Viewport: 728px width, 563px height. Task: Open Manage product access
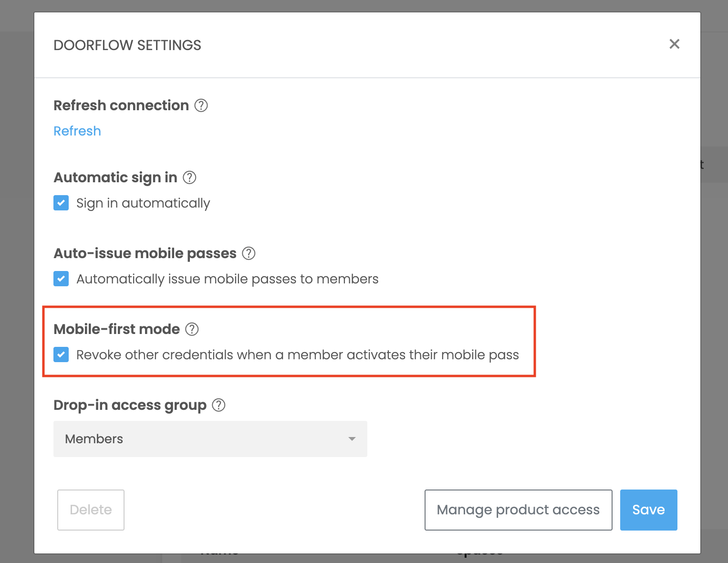point(518,510)
